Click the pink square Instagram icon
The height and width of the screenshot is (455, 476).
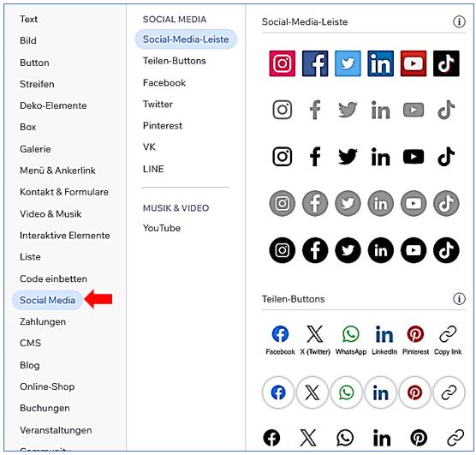click(x=282, y=63)
